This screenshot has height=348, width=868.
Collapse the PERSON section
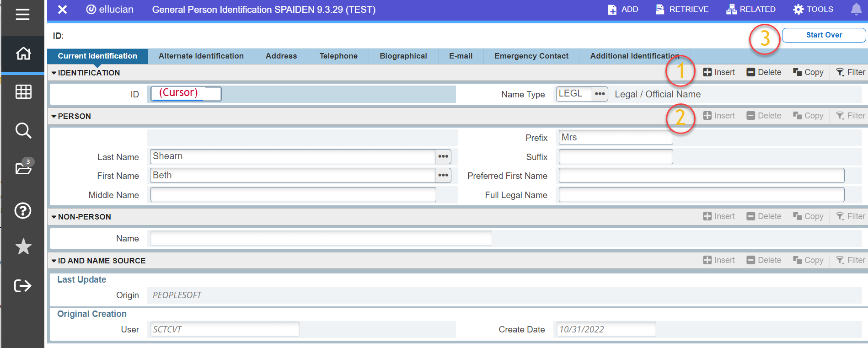tap(54, 117)
